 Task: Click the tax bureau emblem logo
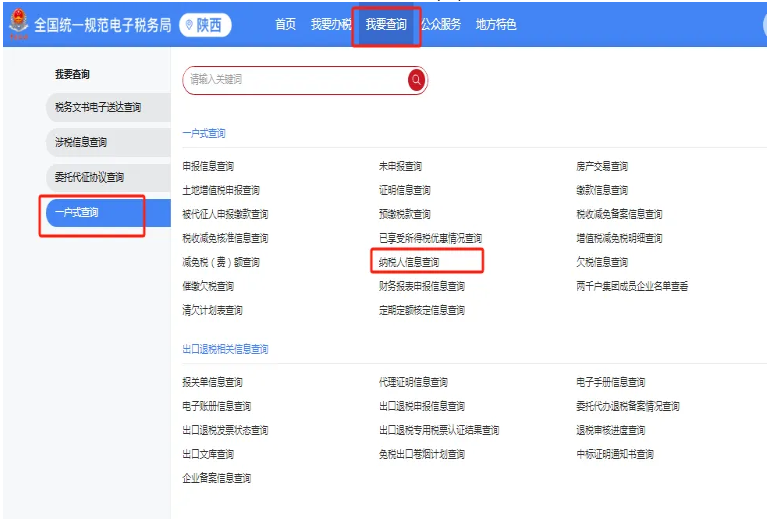click(x=18, y=23)
